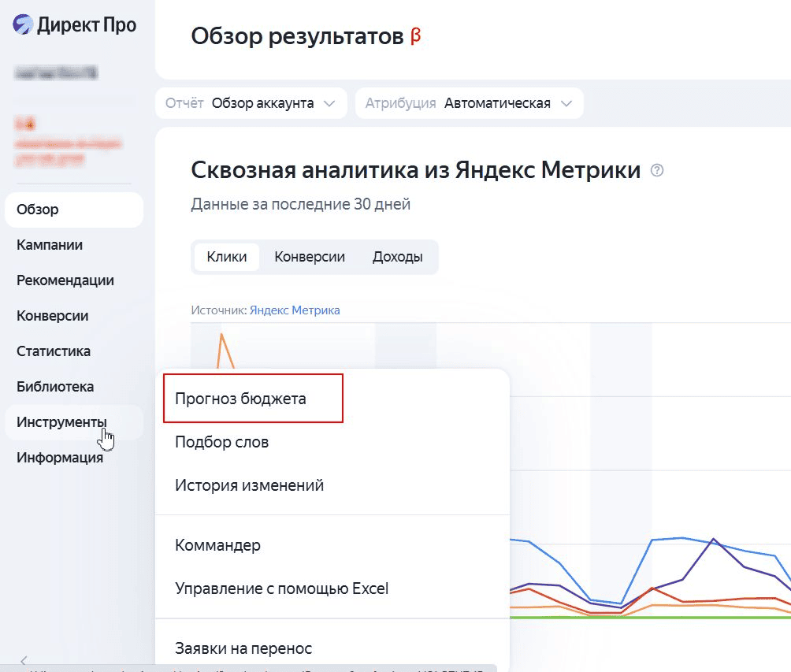The height and width of the screenshot is (672, 791).
Task: Open Заявки на перенос menu item
Action: coord(243,648)
